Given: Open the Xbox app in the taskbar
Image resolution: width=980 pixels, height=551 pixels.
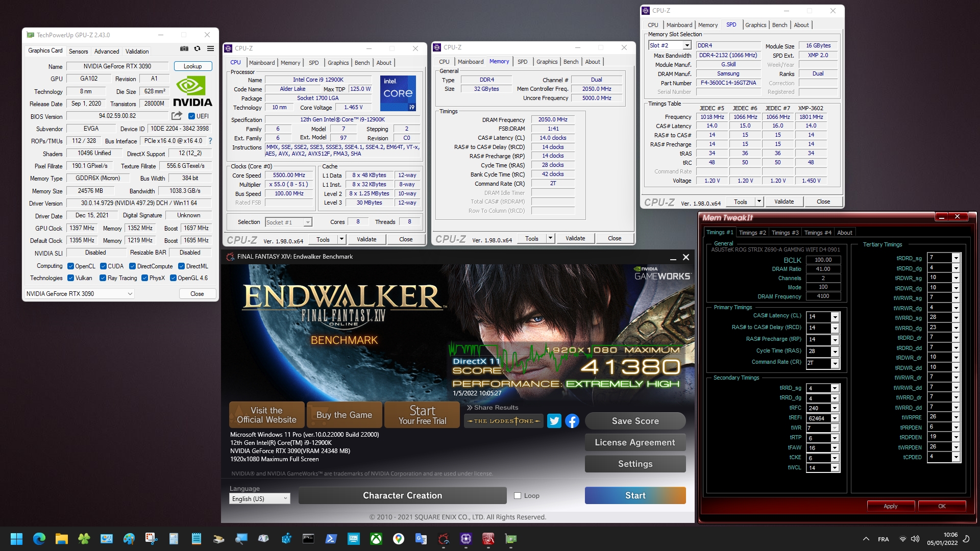Looking at the screenshot, I should [376, 539].
